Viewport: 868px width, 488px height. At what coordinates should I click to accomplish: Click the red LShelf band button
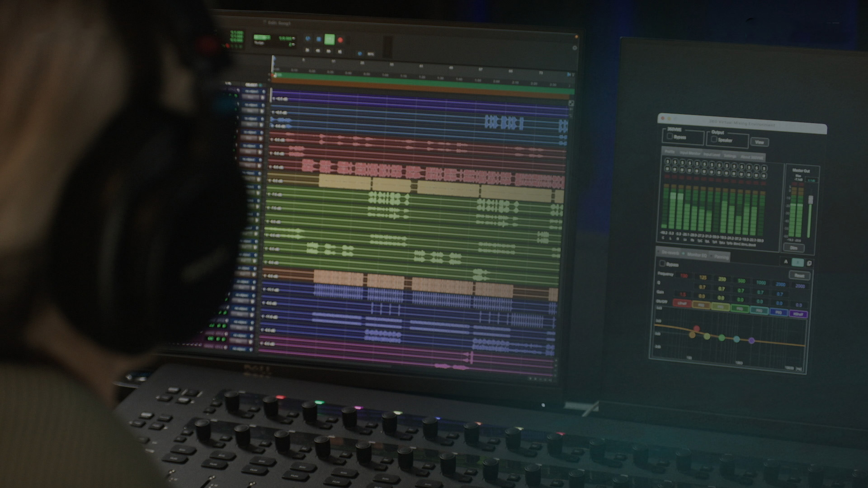click(x=682, y=304)
